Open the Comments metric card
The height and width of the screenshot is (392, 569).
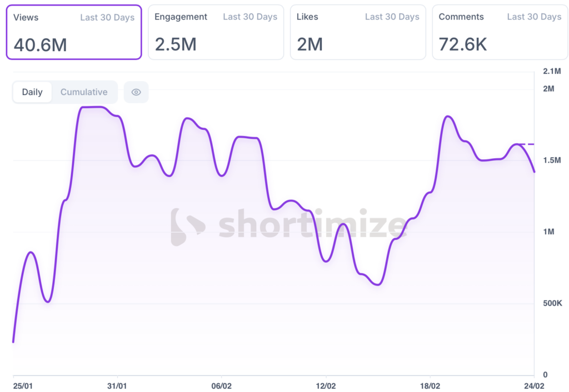(500, 32)
